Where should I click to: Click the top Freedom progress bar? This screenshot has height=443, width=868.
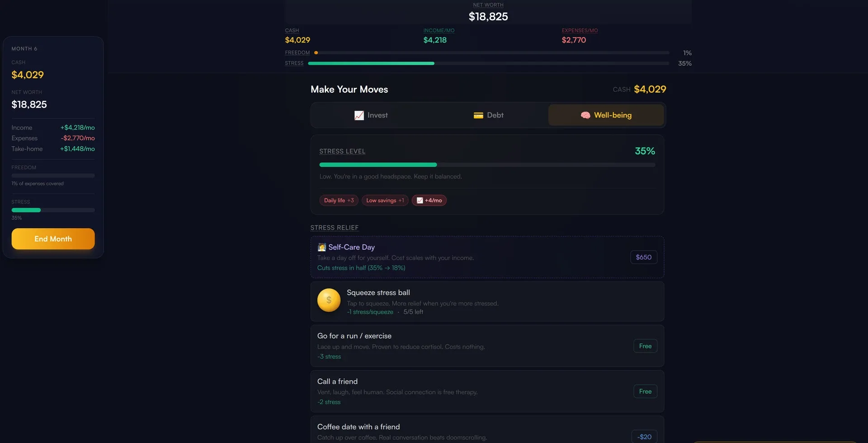coord(491,53)
